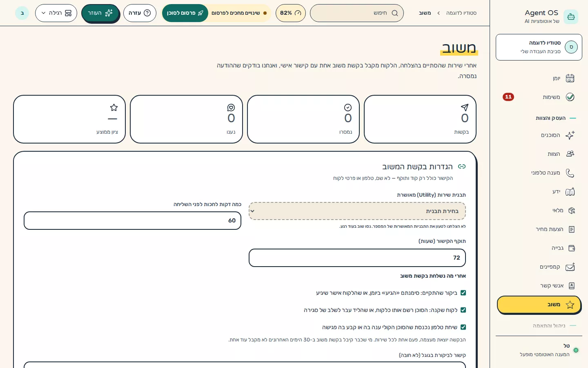Open the user avatar ב button
The image size is (588, 368).
coord(22,13)
